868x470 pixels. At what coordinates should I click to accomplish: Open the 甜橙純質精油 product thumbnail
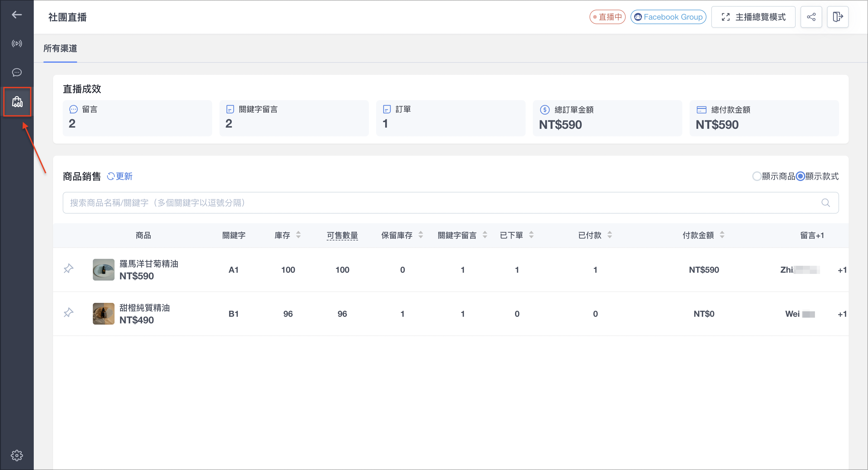[103, 313]
